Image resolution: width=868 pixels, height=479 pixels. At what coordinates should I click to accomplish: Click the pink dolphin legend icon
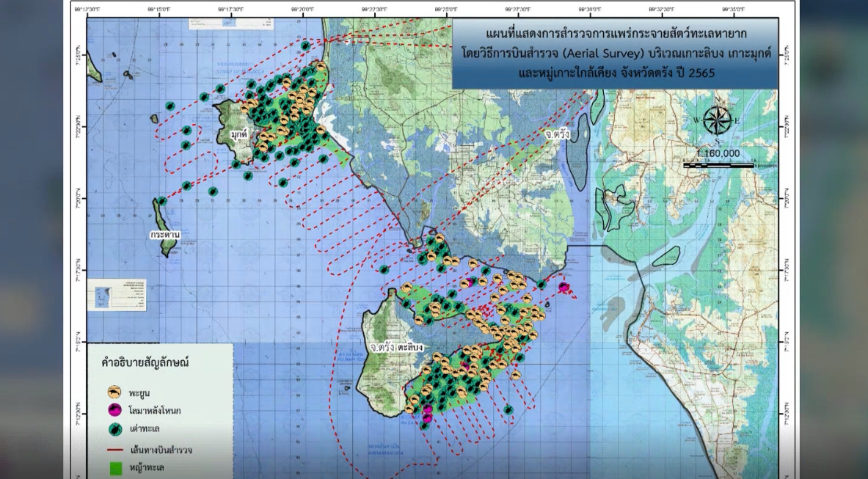coord(114,410)
